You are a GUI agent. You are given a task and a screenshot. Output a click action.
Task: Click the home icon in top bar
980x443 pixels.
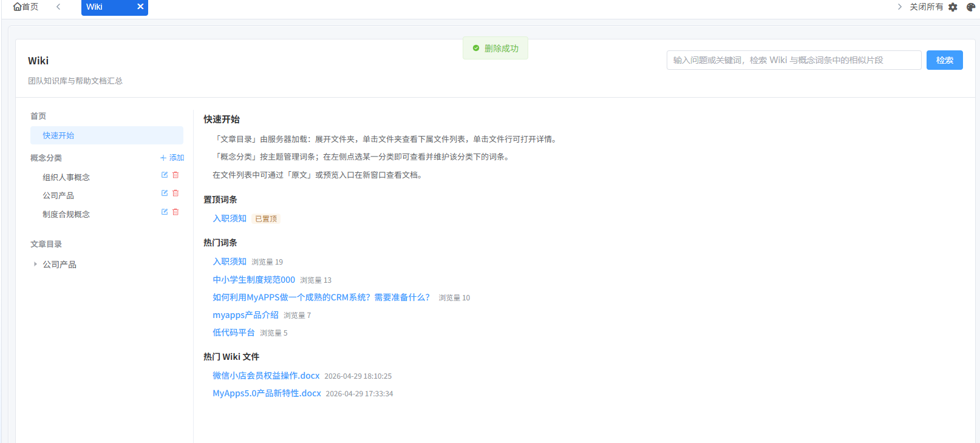tap(17, 7)
